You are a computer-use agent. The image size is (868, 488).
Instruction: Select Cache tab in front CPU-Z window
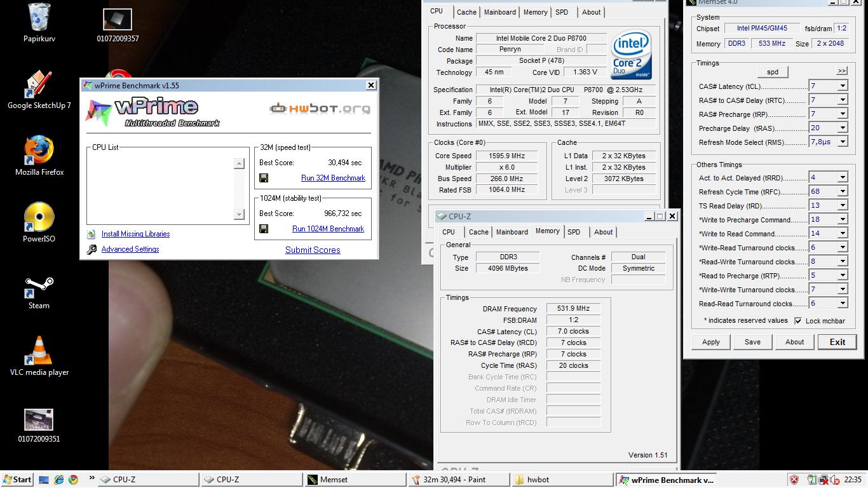point(478,232)
